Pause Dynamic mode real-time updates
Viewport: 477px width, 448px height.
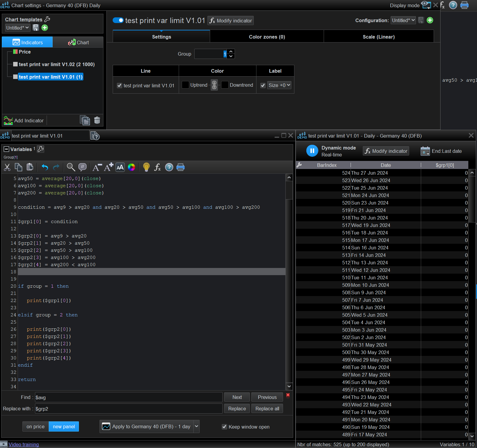[x=312, y=151]
